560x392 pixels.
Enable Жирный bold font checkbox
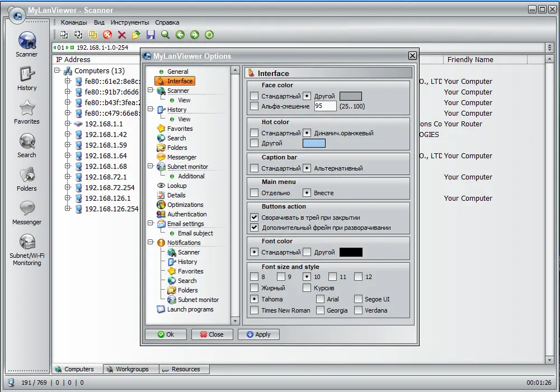point(255,288)
